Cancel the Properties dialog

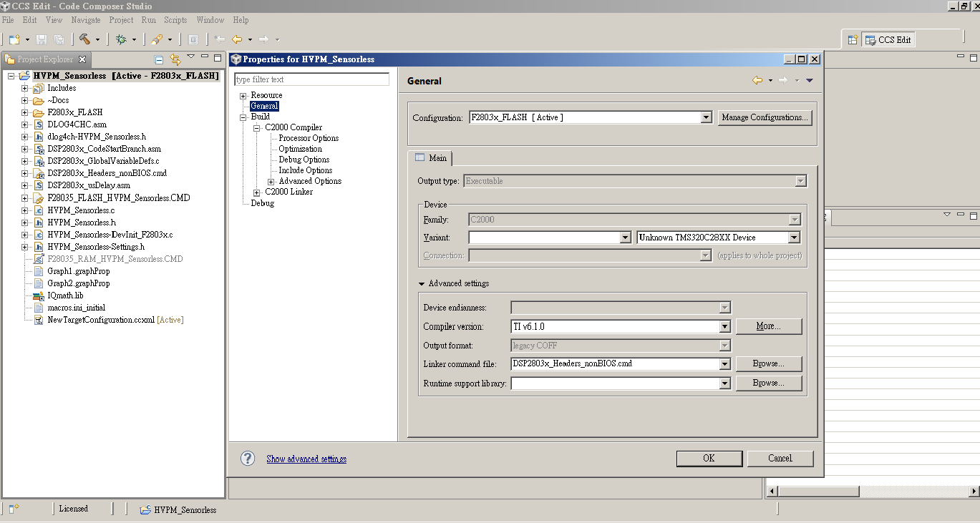coord(780,459)
